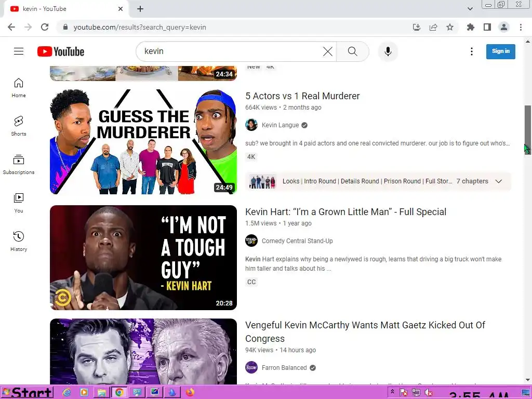The width and height of the screenshot is (532, 399).
Task: Open the chapters preview thumbnail
Action: [262, 181]
